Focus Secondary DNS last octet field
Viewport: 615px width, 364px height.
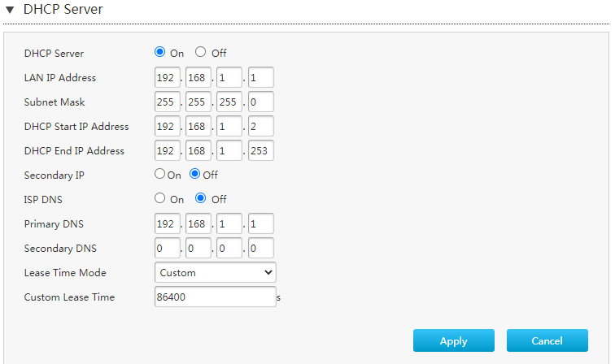click(x=261, y=248)
